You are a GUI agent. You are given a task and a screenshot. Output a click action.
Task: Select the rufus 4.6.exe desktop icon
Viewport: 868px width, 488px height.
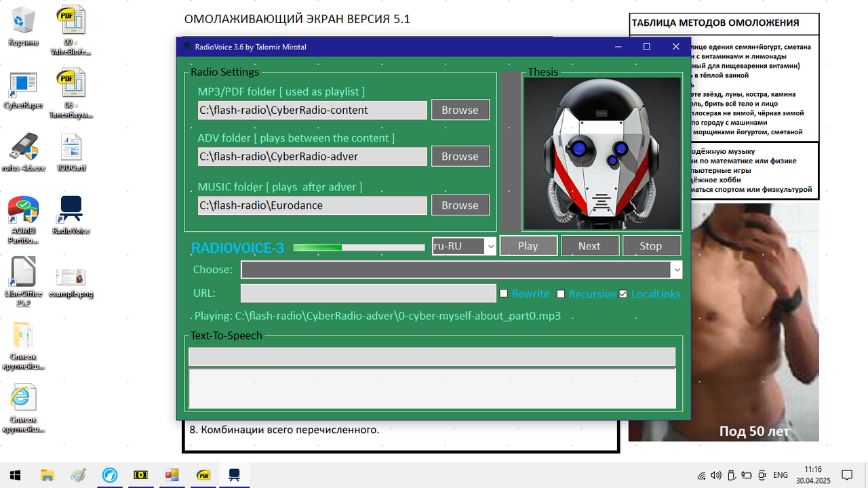[x=23, y=152]
